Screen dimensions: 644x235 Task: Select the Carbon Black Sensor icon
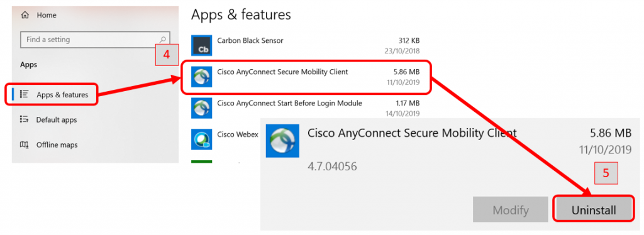tap(202, 45)
